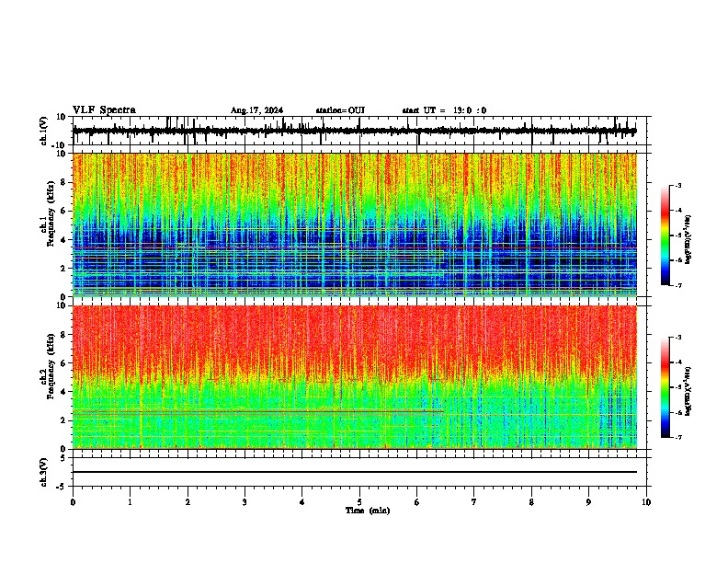
Task: Click the ch.1 waveform trace panel
Action: pos(359,131)
